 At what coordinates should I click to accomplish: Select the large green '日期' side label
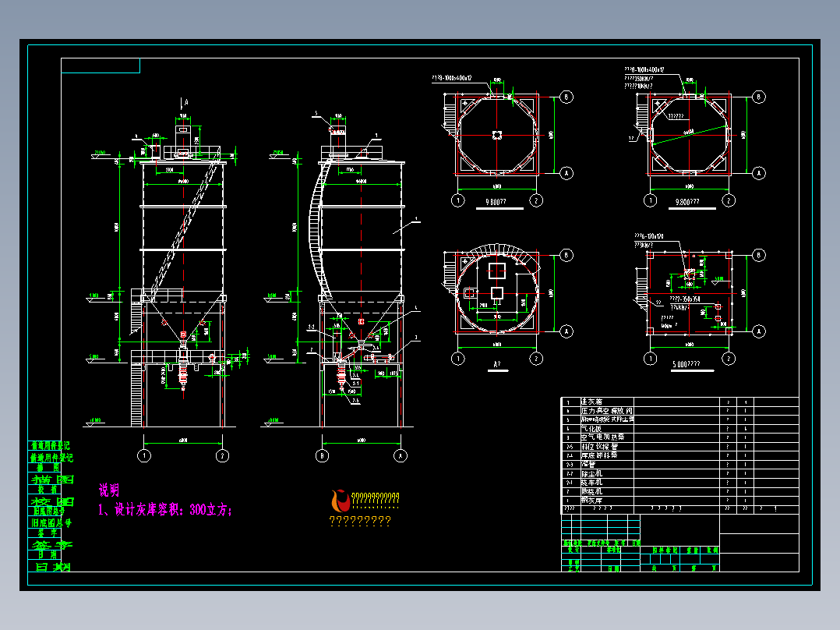pyautogui.click(x=52, y=567)
